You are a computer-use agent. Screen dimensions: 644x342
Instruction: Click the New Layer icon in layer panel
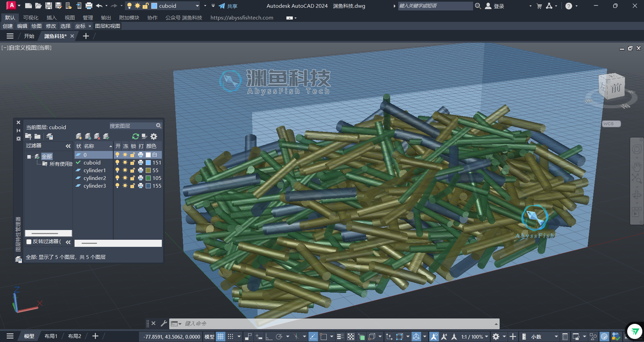coord(79,137)
